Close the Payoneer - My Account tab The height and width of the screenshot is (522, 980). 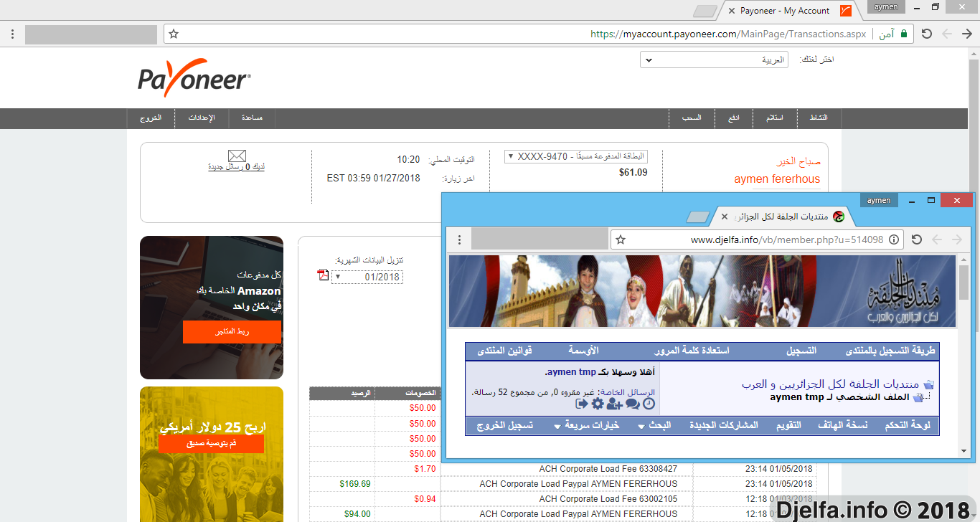coord(731,11)
